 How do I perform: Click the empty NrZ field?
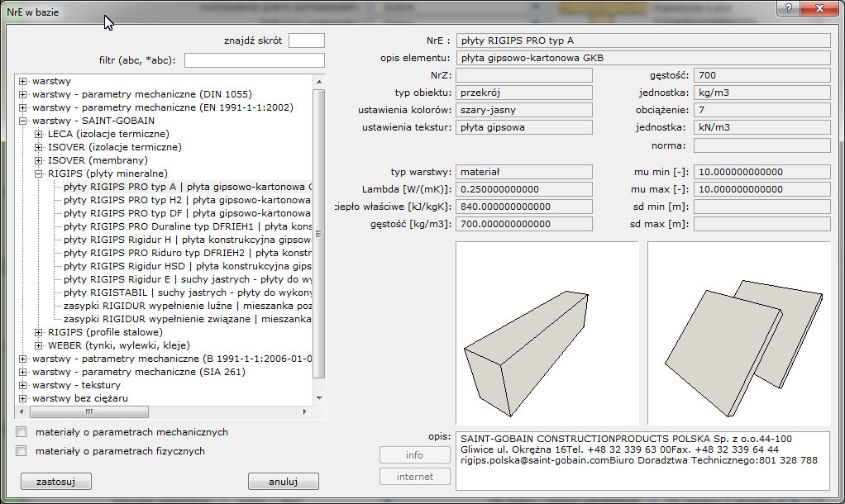[x=524, y=75]
